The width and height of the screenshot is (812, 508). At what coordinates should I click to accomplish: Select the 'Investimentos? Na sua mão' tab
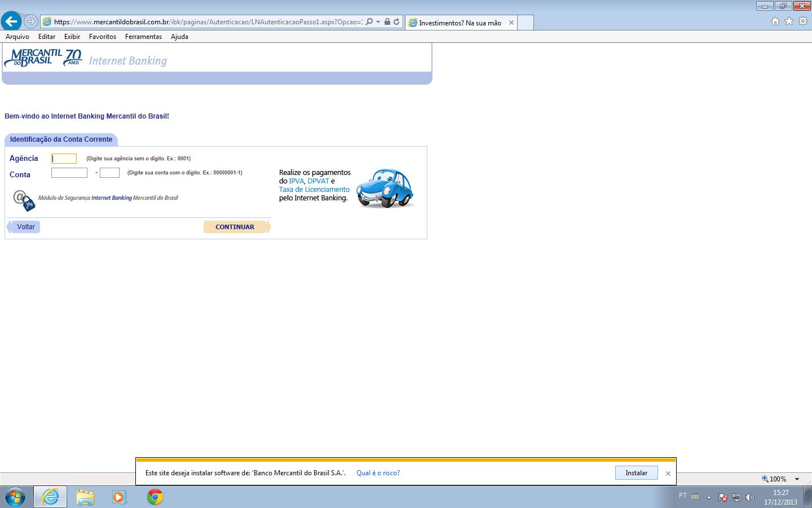(x=460, y=23)
